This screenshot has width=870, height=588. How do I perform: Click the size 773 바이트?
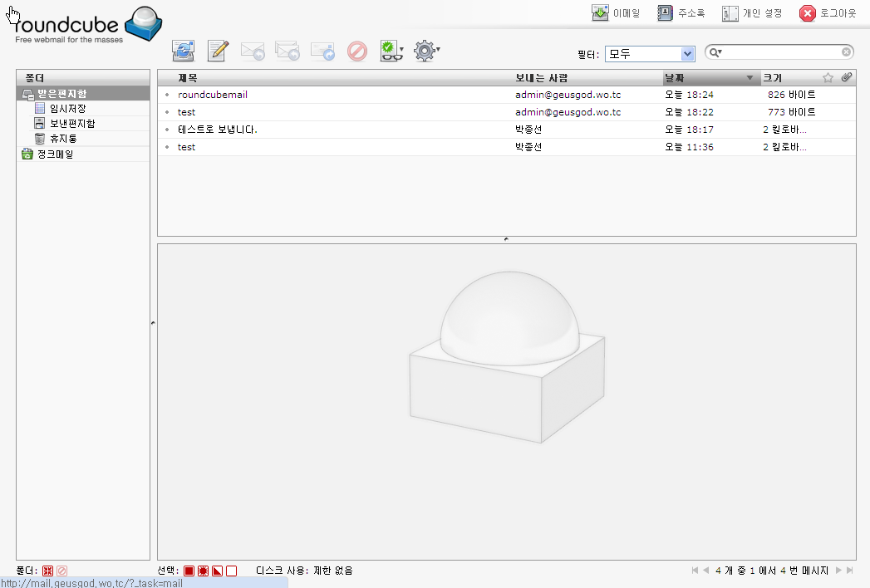click(792, 112)
